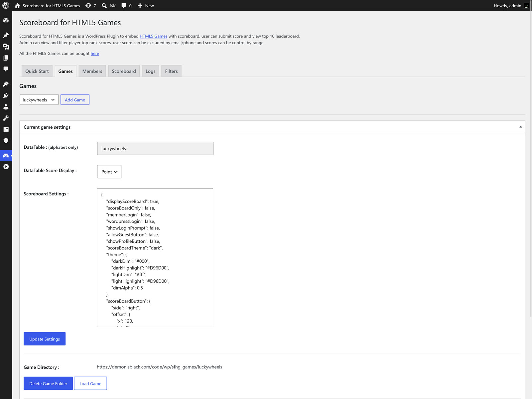
Task: Open Appearance brush icon in sidebar
Action: (6, 84)
